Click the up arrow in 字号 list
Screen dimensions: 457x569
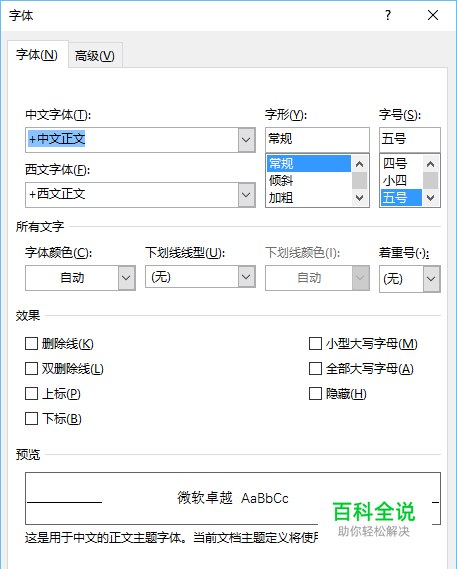[431, 164]
